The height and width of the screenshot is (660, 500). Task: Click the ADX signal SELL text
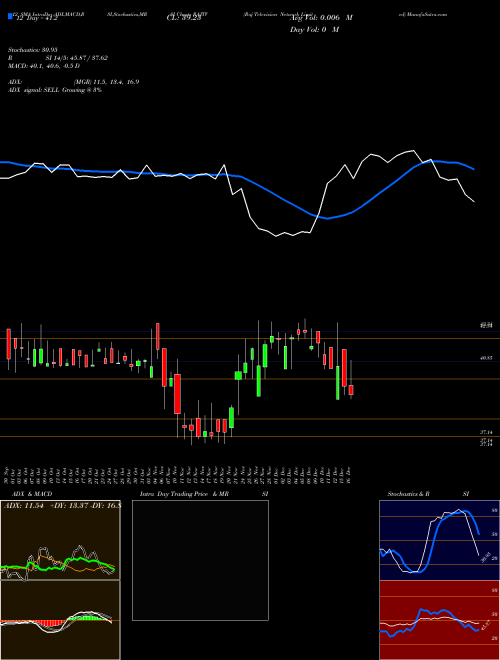pyautogui.click(x=55, y=90)
